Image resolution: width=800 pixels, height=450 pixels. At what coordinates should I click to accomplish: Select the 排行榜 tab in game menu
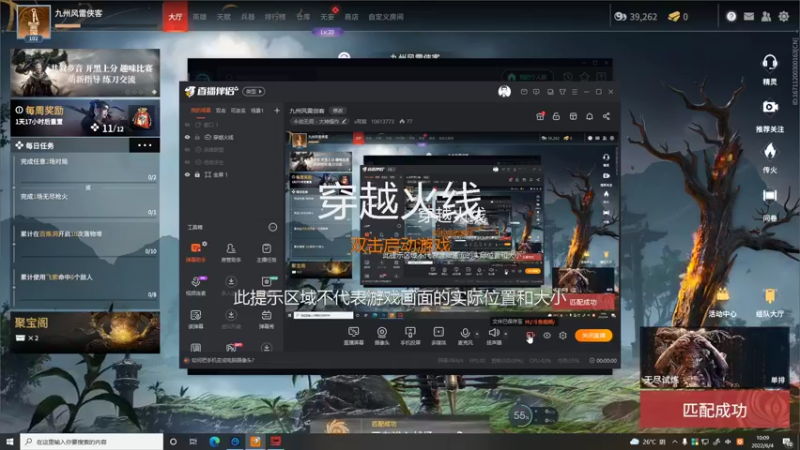(x=275, y=17)
